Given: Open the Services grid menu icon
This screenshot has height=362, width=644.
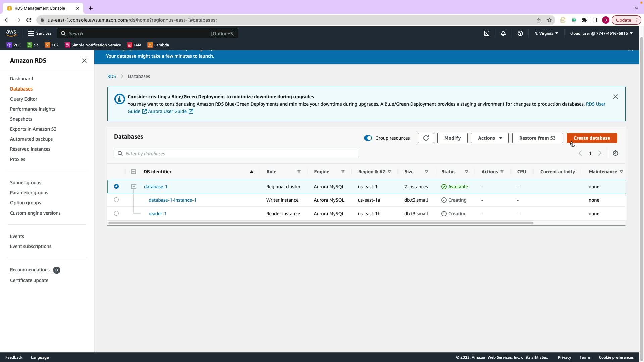Looking at the screenshot, I should pos(31,33).
